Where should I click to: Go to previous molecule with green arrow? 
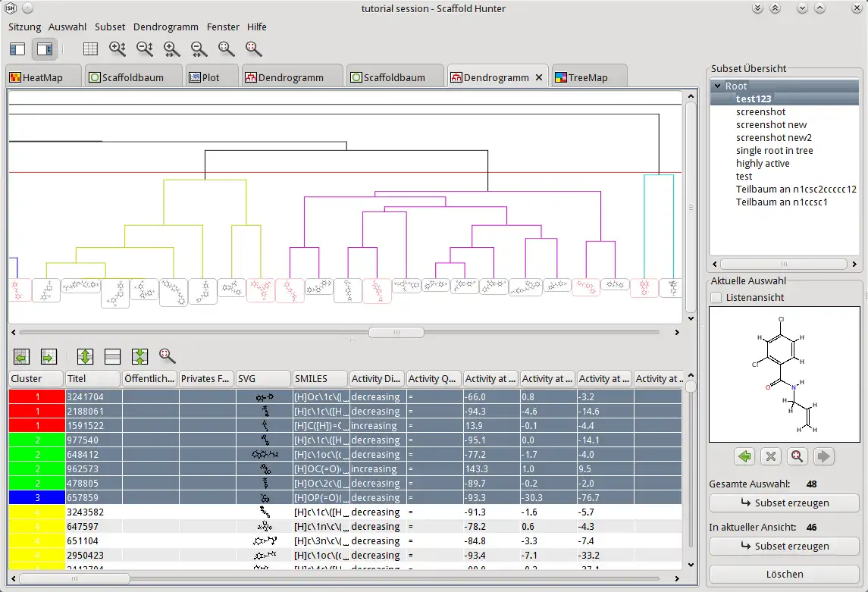(x=745, y=456)
